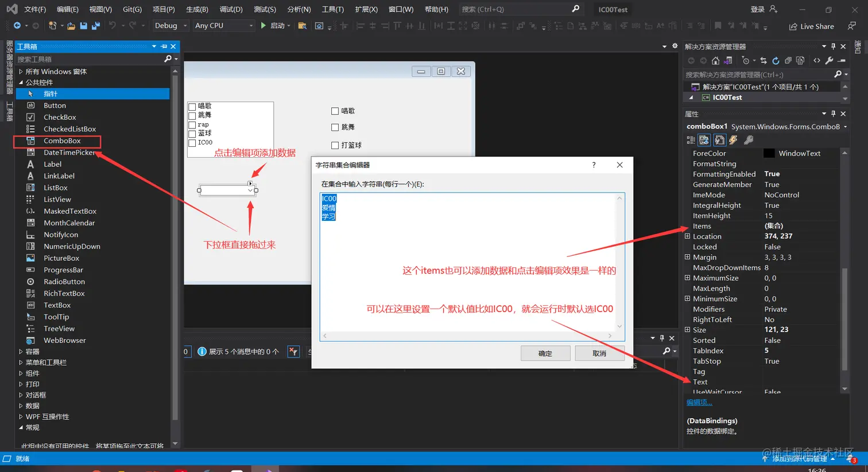Select ComboBox in the toolbox
Image resolution: width=868 pixels, height=472 pixels.
pyautogui.click(x=62, y=141)
